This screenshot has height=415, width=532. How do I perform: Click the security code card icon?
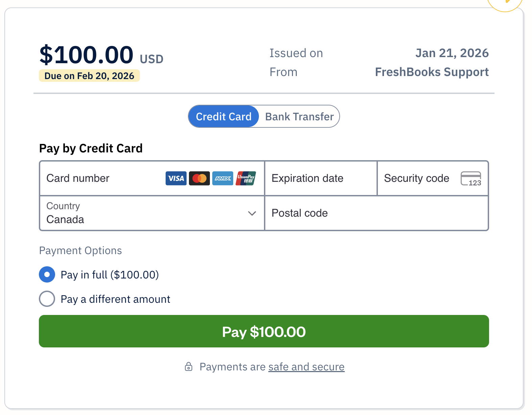(471, 178)
